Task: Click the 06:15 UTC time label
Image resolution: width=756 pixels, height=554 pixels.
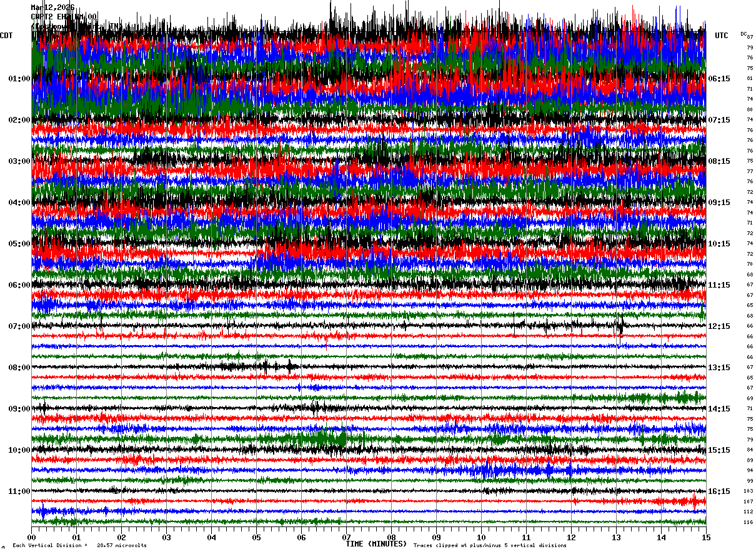Action: [719, 79]
